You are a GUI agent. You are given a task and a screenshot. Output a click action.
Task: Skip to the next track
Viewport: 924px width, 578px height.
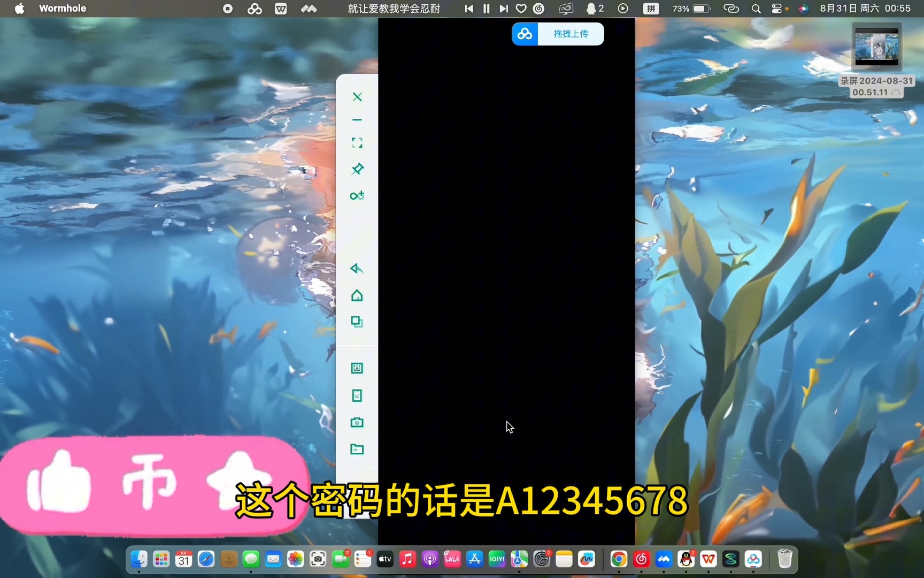pos(504,9)
